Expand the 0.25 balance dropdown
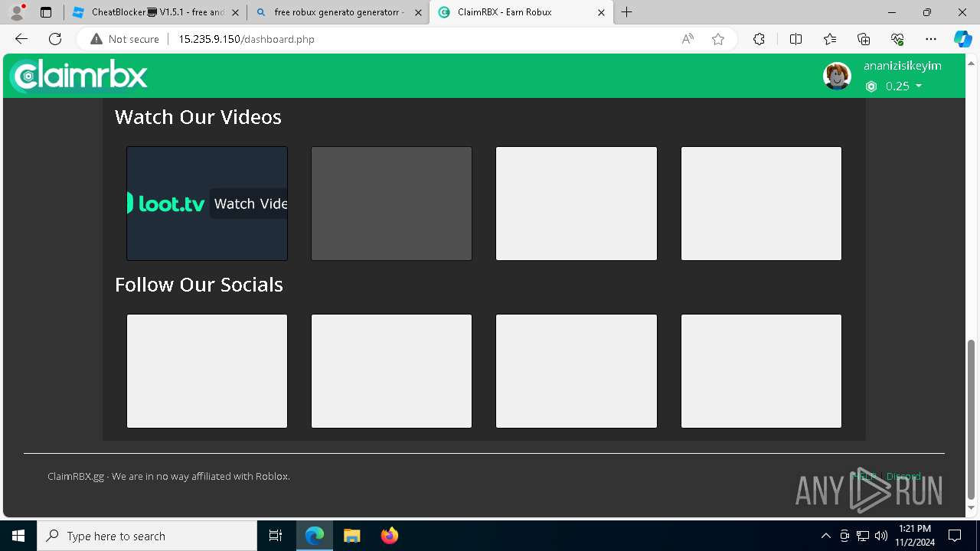This screenshot has height=551, width=980. pos(903,86)
